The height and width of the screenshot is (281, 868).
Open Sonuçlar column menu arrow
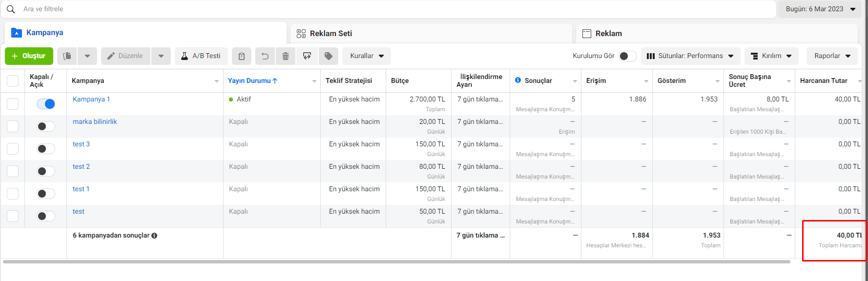(x=575, y=81)
